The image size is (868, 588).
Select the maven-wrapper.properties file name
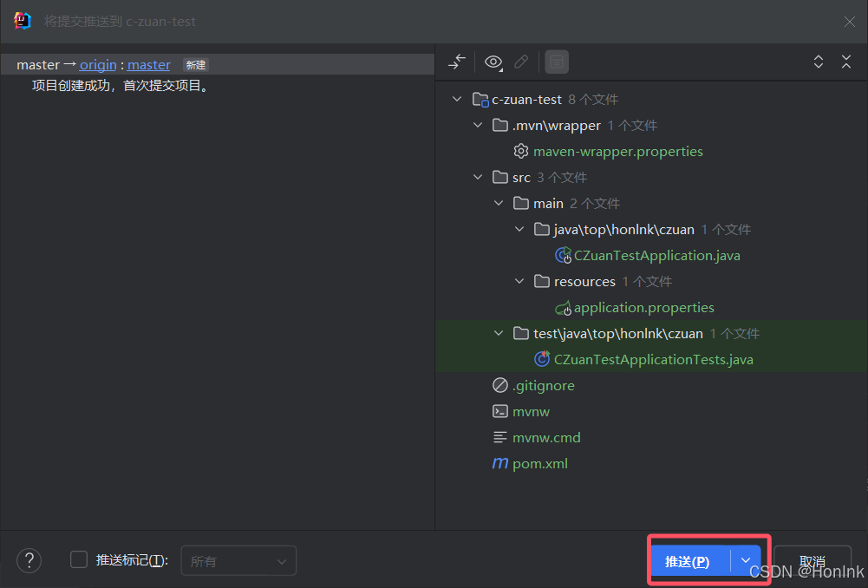(617, 151)
